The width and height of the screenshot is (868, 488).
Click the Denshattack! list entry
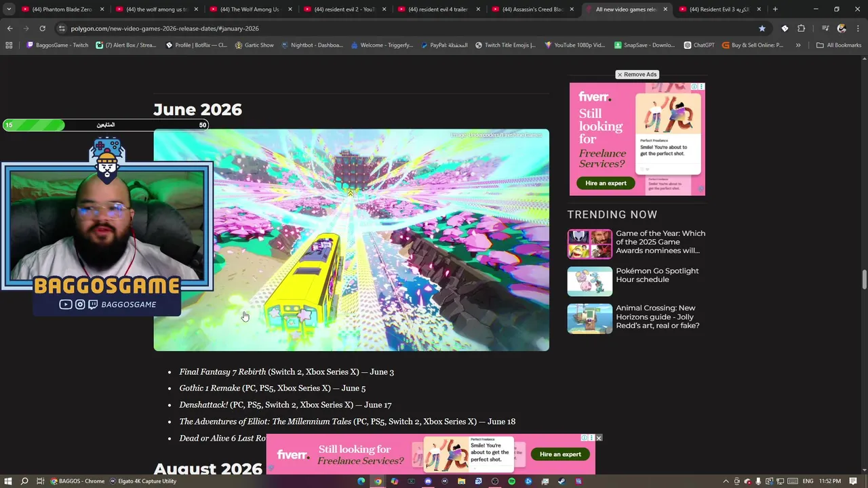point(285,405)
